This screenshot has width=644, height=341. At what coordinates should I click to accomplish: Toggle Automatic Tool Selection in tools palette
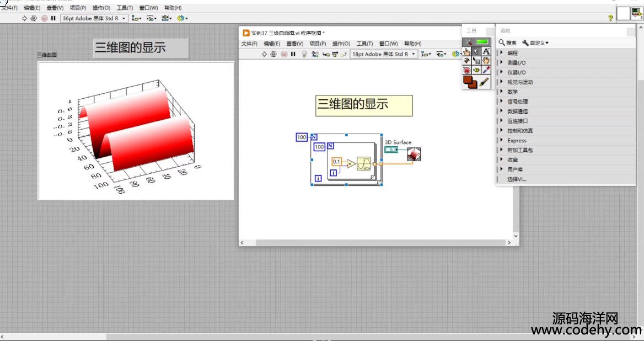476,42
